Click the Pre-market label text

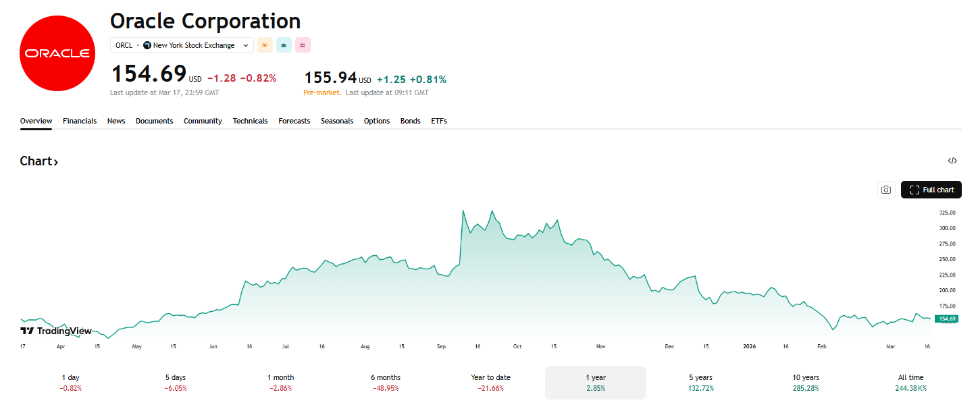pos(321,92)
